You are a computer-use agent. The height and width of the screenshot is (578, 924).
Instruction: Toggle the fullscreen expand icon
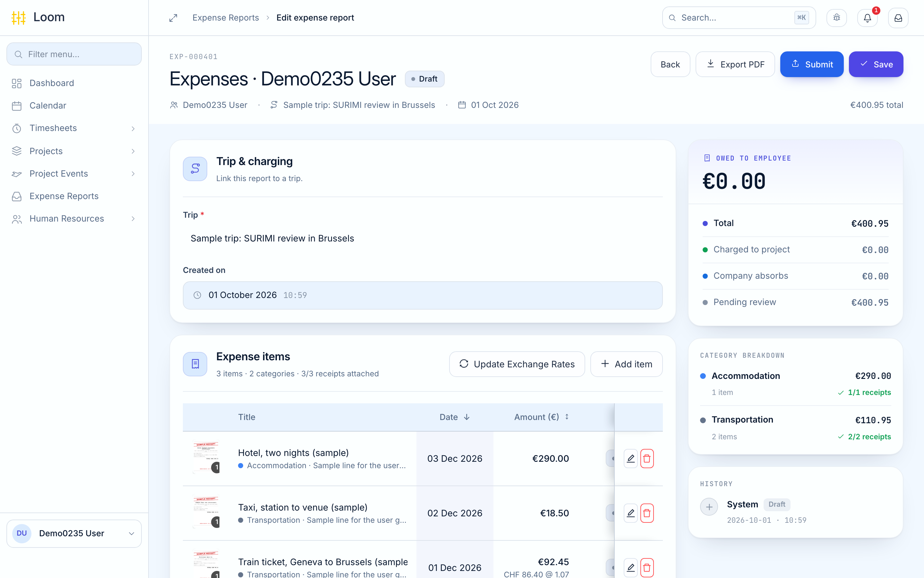point(173,18)
